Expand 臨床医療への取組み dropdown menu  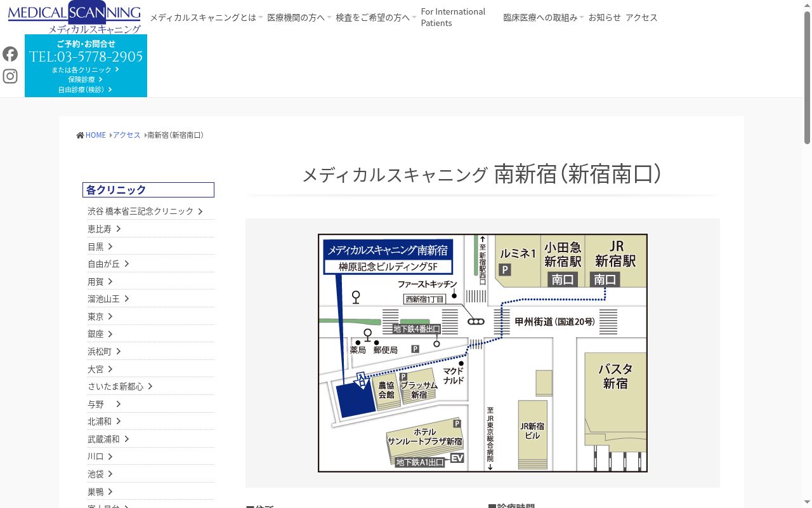pyautogui.click(x=544, y=18)
